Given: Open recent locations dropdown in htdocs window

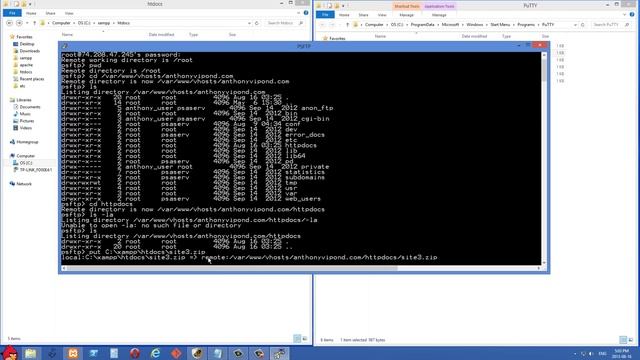Looking at the screenshot, I should pyautogui.click(x=27, y=23).
